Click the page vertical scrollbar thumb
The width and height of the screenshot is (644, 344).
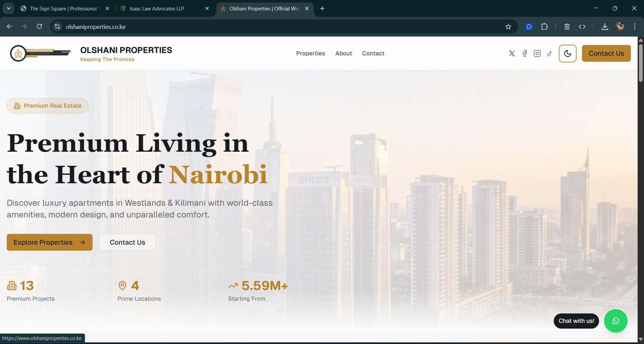click(641, 63)
